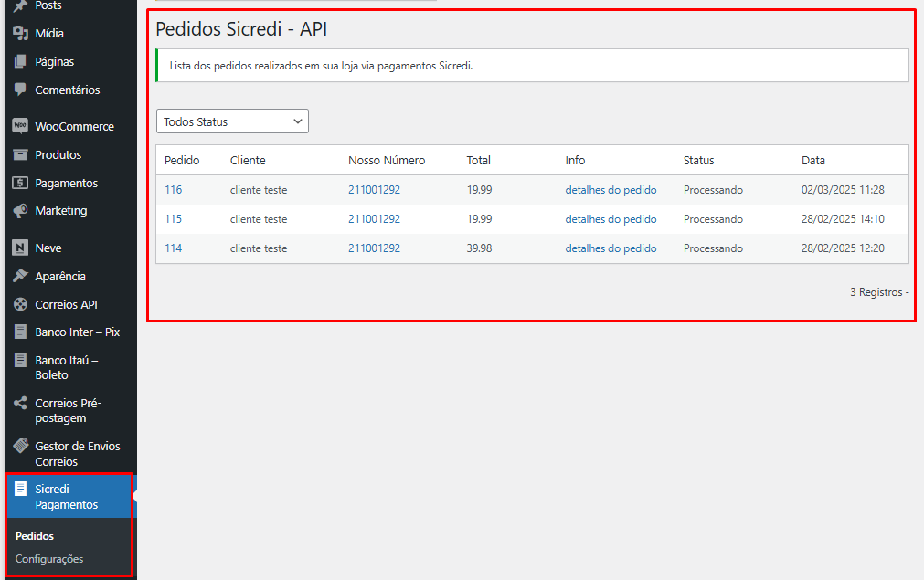Click the Aparência paintbrush icon
The height and width of the screenshot is (580, 924).
click(x=20, y=276)
